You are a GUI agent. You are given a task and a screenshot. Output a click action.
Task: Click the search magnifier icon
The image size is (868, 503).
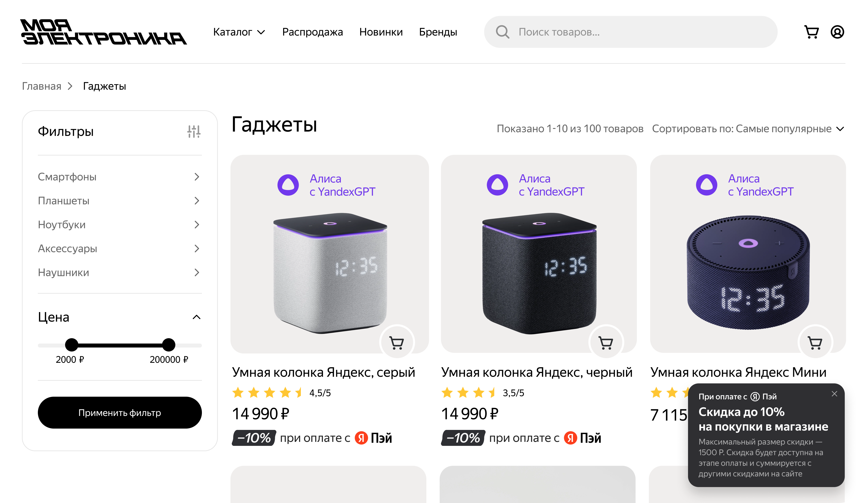tap(502, 32)
